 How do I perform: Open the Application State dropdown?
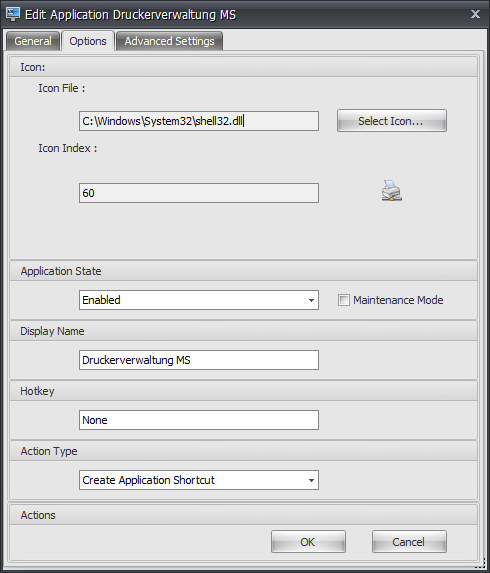point(199,300)
